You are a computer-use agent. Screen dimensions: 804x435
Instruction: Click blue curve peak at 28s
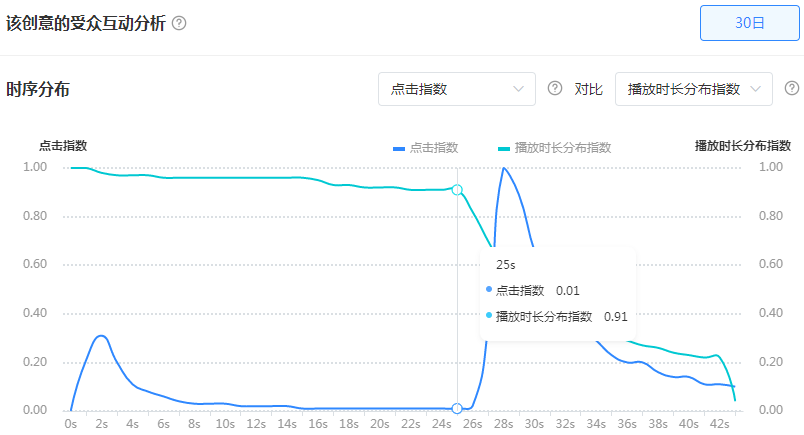pyautogui.click(x=503, y=168)
